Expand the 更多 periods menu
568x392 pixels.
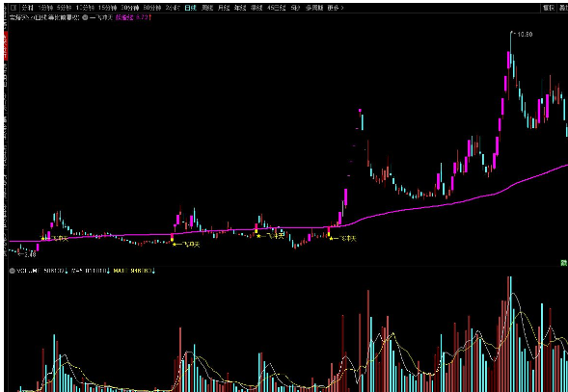pos(335,8)
